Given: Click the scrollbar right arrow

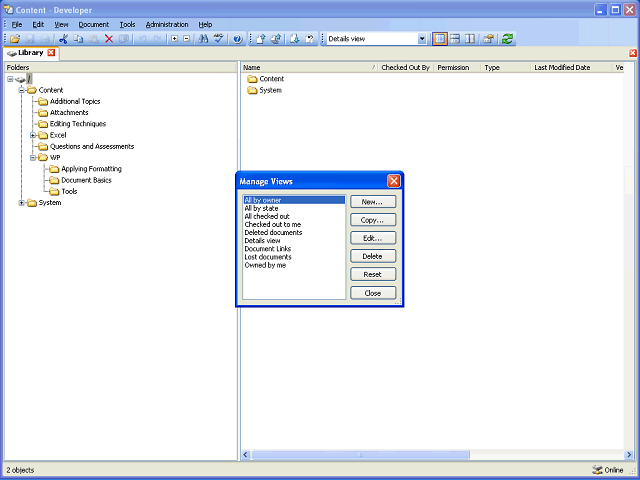Looking at the screenshot, I should [629, 454].
